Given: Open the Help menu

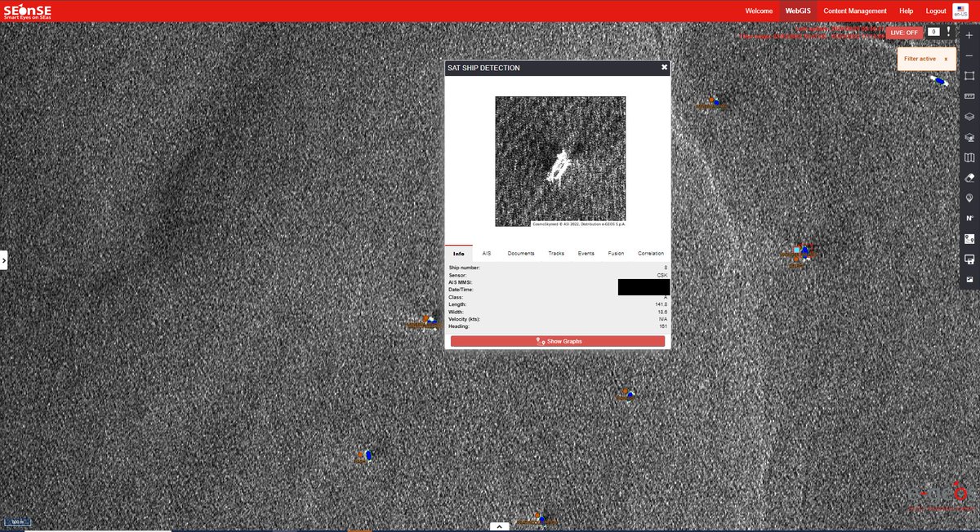Looking at the screenshot, I should pos(906,11).
